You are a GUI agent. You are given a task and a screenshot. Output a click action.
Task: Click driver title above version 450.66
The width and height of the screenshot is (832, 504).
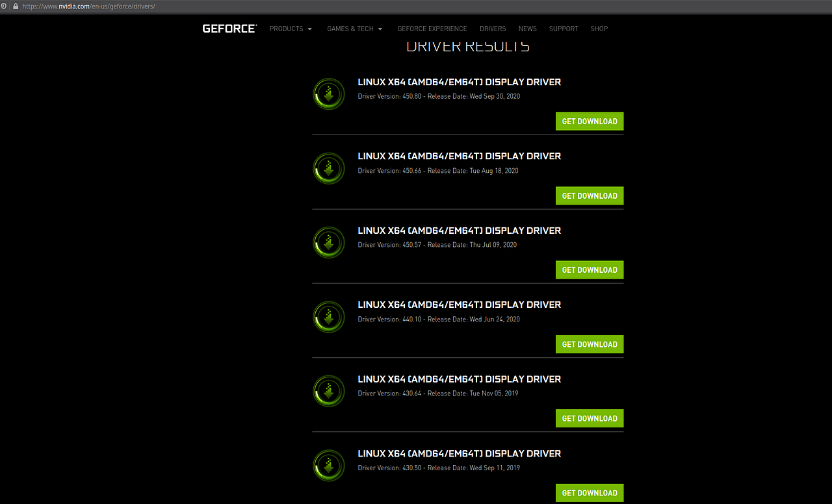[460, 156]
